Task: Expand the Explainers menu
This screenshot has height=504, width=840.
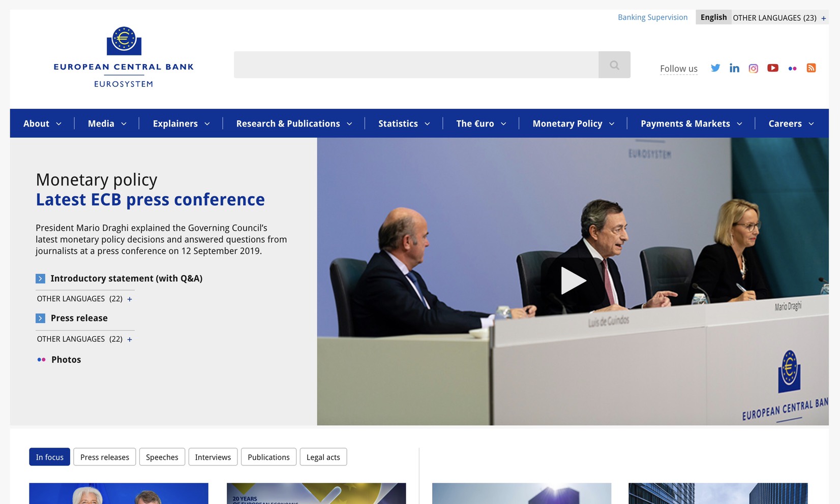Action: coord(182,123)
